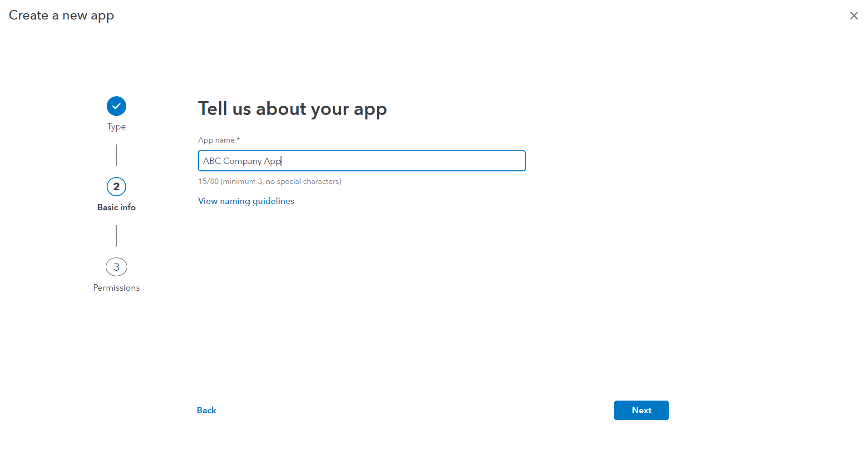This screenshot has height=451, width=868.
Task: Click the Tell us about your app heading
Action: tap(292, 109)
